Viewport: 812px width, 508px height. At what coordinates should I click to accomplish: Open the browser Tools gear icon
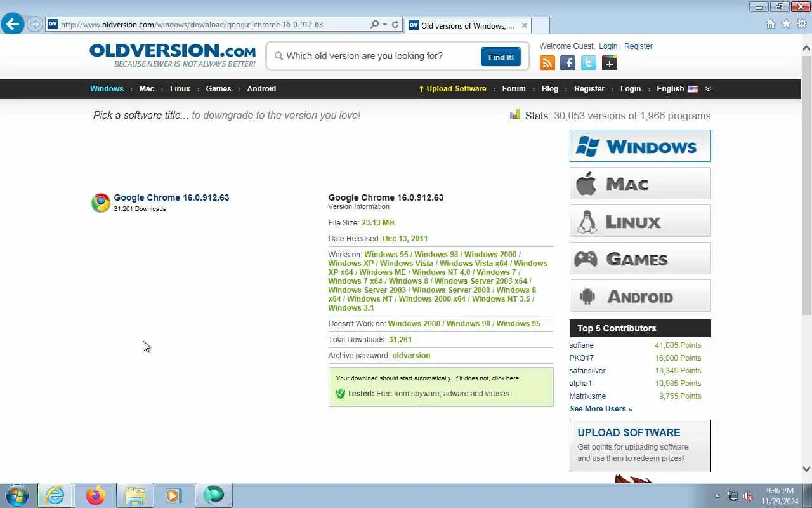tap(802, 24)
